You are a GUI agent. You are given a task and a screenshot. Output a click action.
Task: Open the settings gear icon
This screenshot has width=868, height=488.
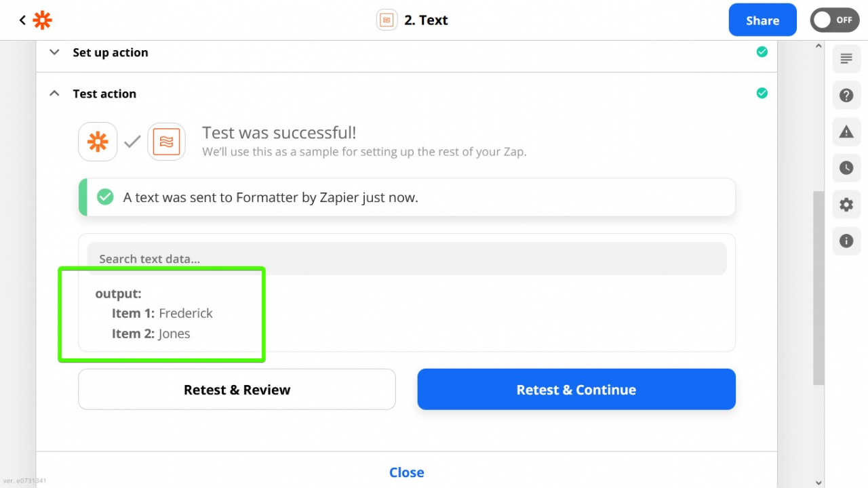(846, 204)
